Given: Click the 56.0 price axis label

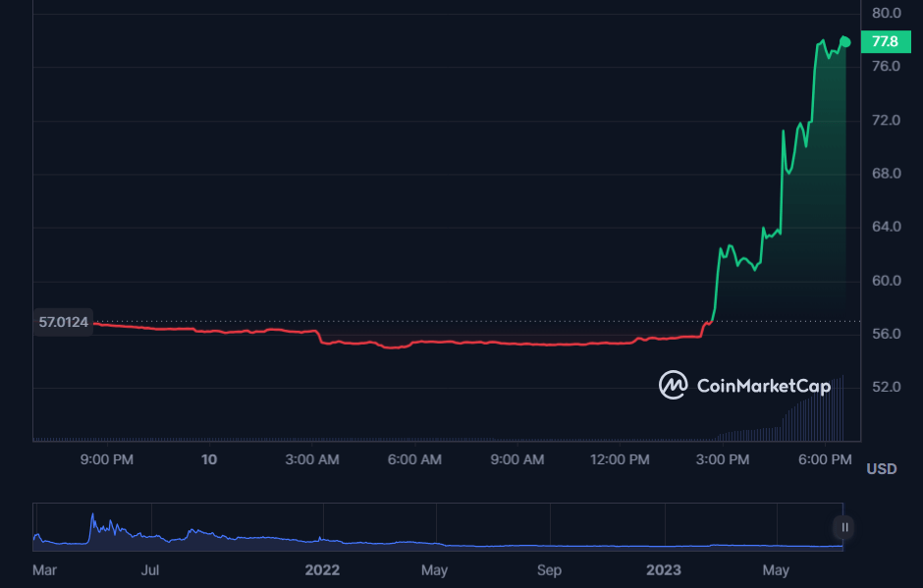Looking at the screenshot, I should coord(887,334).
